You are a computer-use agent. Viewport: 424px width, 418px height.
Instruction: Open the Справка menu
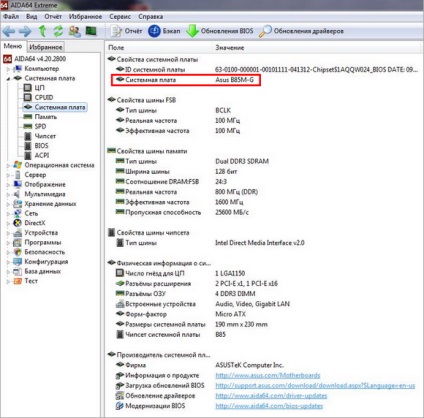(150, 16)
